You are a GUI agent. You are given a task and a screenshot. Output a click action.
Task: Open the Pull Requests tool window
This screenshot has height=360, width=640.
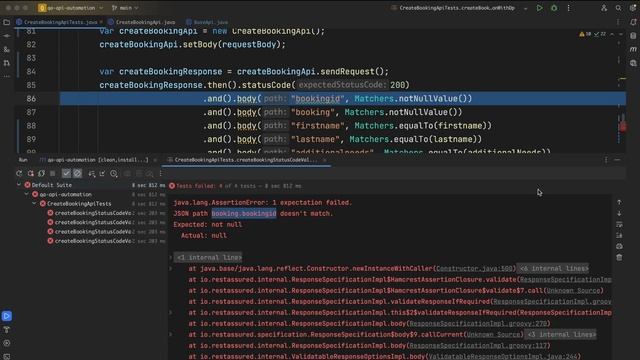[7, 63]
